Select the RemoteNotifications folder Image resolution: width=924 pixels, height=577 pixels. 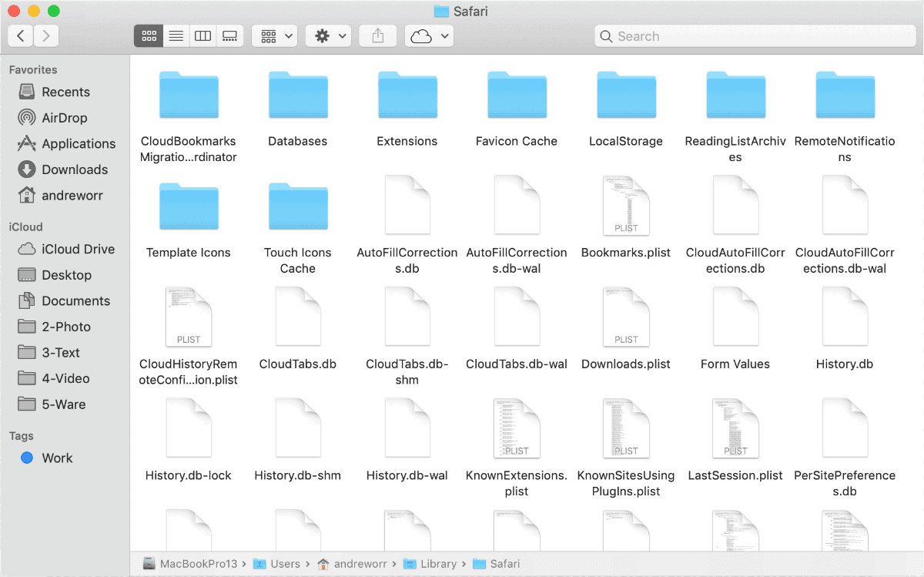point(845,96)
